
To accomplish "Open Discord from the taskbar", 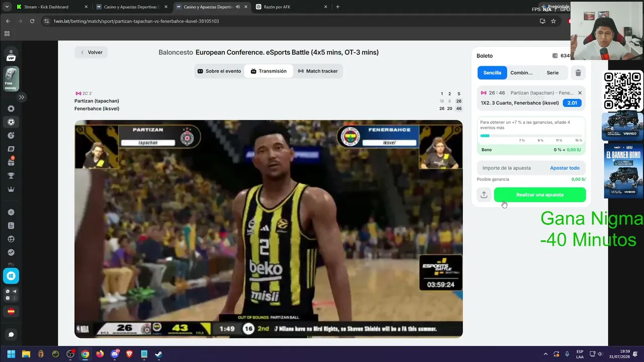I will (115, 354).
